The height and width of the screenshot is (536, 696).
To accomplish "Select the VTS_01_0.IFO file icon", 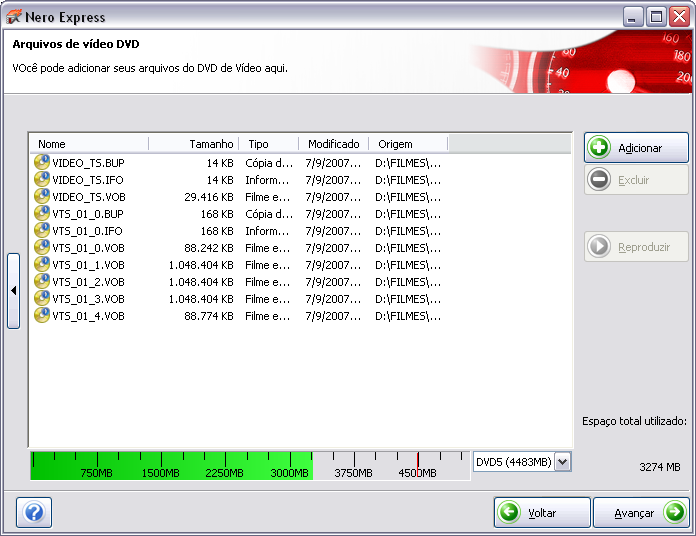I will [x=42, y=230].
